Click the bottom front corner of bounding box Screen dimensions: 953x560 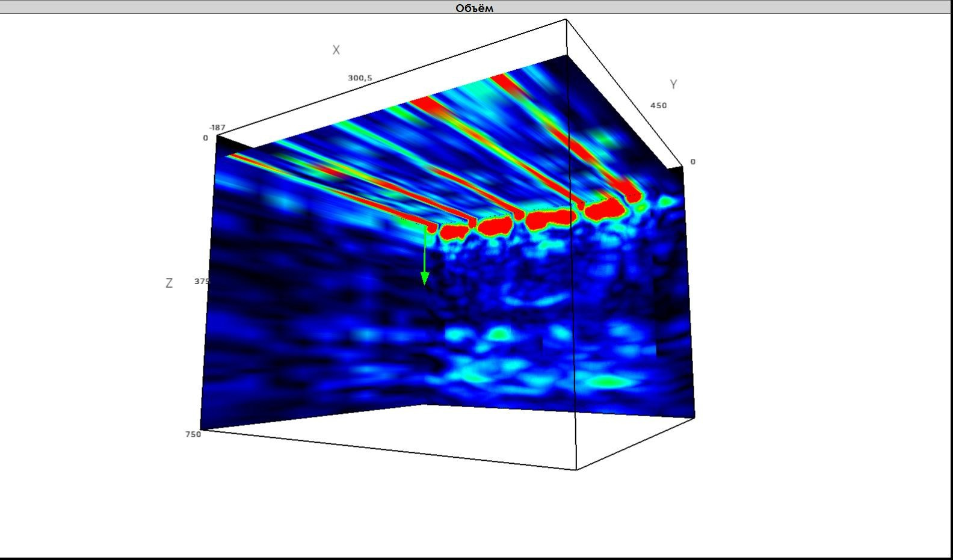coord(576,469)
